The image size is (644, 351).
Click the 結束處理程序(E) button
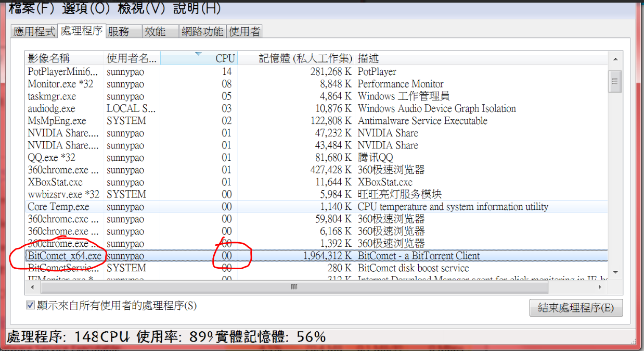tap(576, 308)
